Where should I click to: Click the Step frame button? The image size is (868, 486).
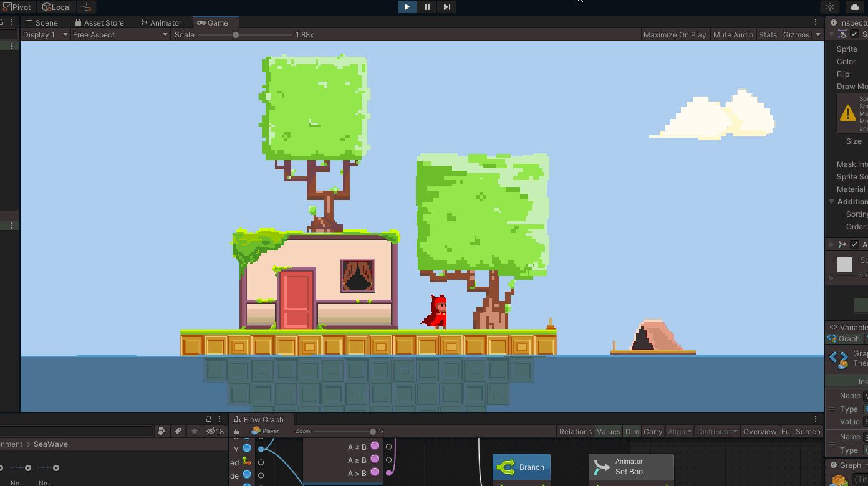coord(447,7)
